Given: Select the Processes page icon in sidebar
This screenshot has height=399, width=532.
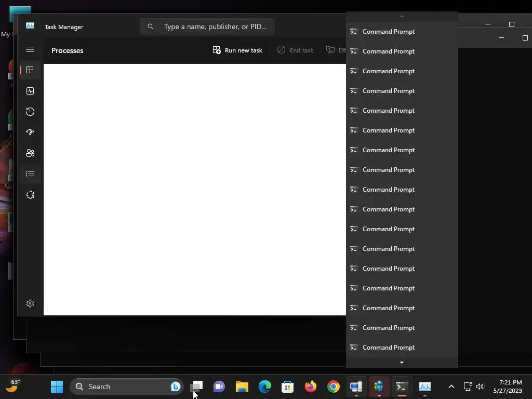Looking at the screenshot, I should [x=30, y=70].
